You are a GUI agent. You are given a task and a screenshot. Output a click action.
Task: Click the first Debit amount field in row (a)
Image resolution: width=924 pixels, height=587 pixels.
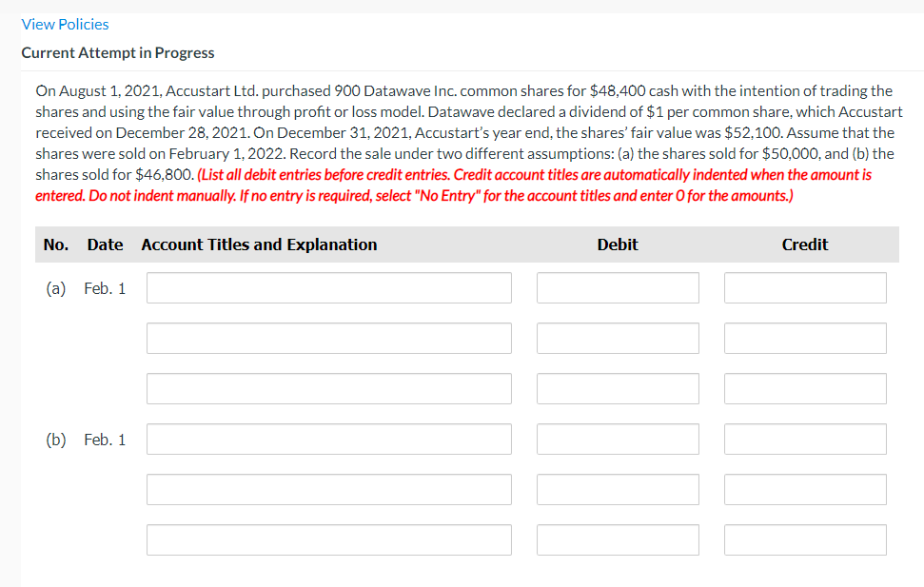point(618,287)
